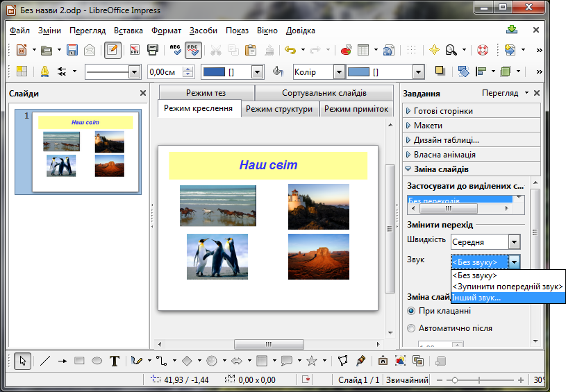Viewport: 566px width, 392px height.
Task: Pick the Rectangle tool
Action: click(x=79, y=361)
